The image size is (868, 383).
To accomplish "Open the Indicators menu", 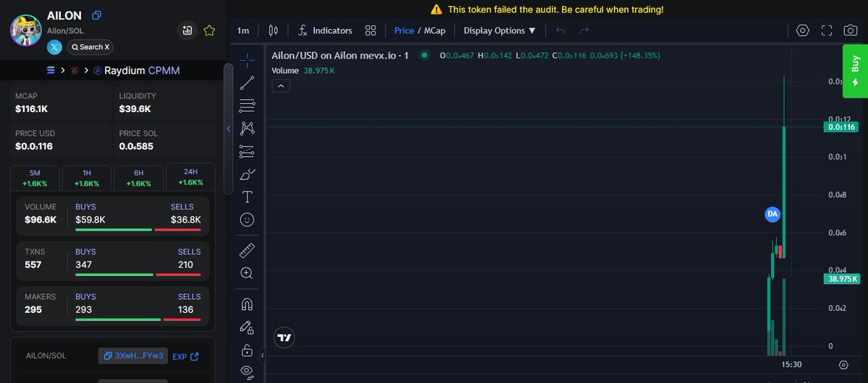I will 325,30.
